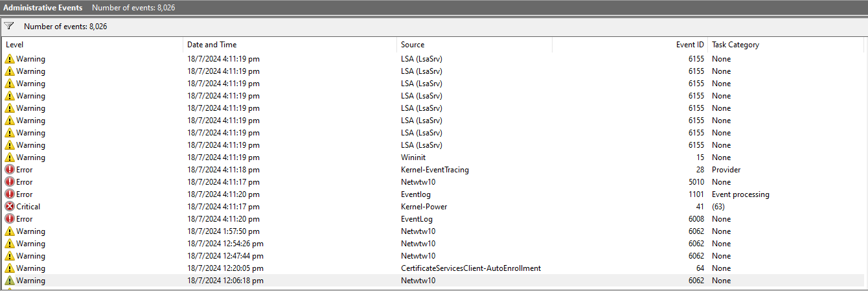Sort by the Event ID column header
The width and height of the screenshot is (868, 291).
(630, 45)
